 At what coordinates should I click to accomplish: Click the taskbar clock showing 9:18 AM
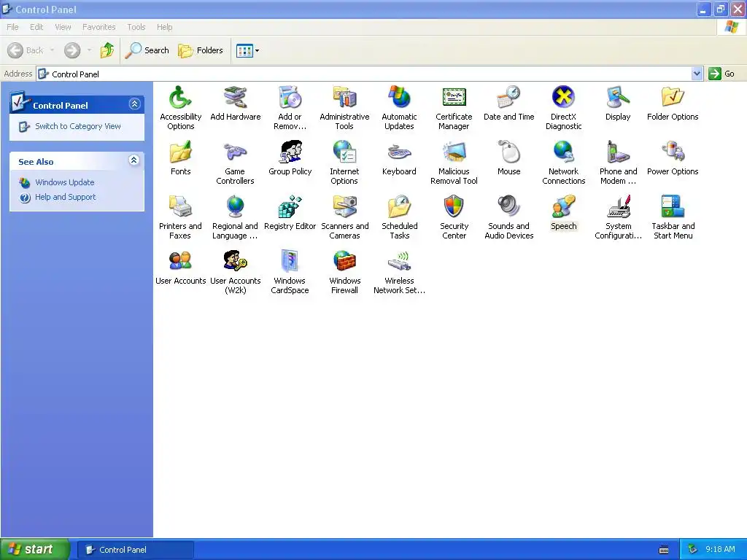coord(720,550)
